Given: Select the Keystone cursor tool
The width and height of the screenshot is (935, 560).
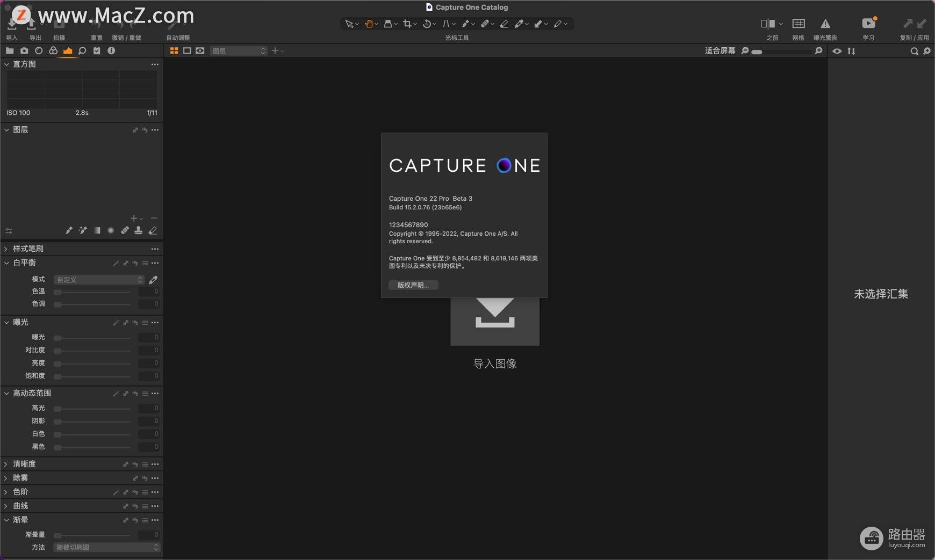Looking at the screenshot, I should (446, 24).
